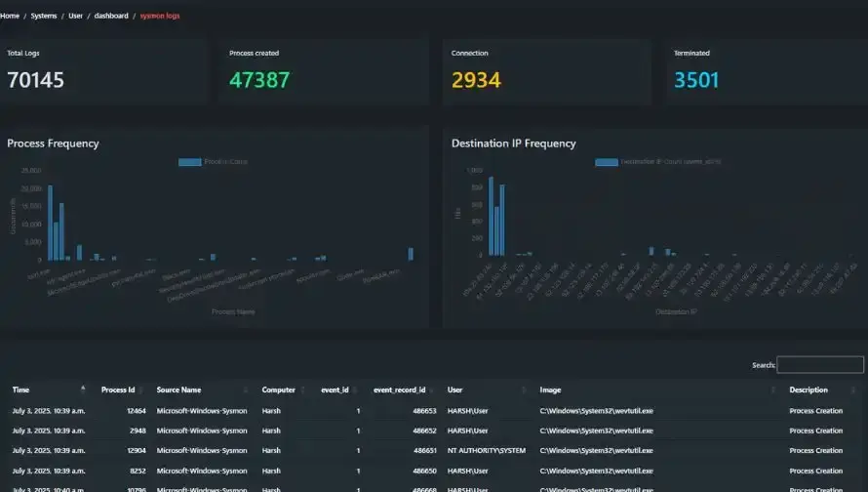
Task: Select the Process created 47387 card
Action: tap(328, 71)
